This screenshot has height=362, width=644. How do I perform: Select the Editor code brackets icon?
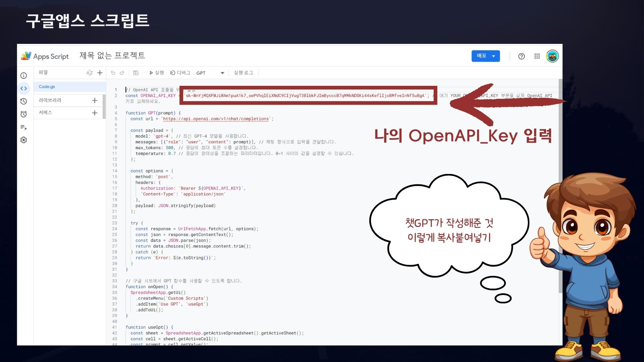pos(23,88)
